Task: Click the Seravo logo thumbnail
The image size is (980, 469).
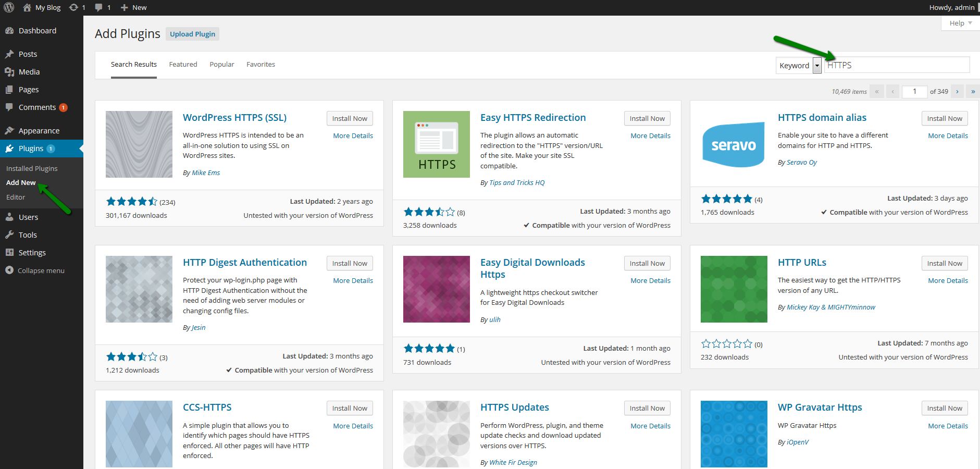Action: [x=734, y=144]
